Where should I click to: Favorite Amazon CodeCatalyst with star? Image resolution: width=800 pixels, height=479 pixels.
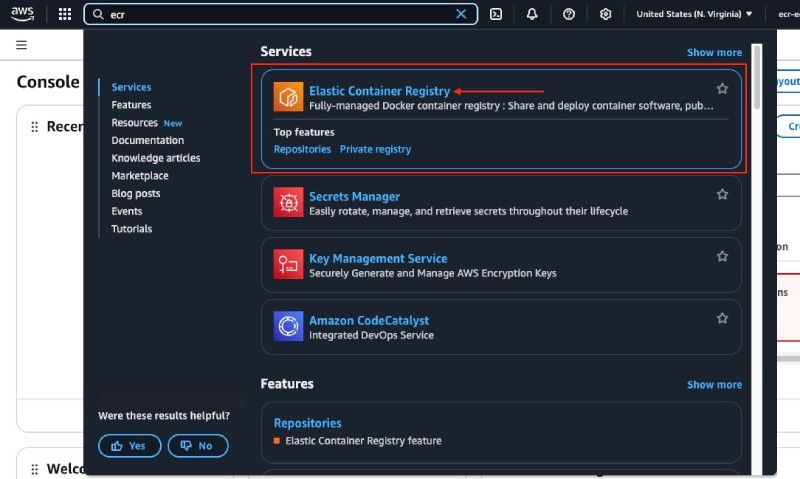click(722, 319)
